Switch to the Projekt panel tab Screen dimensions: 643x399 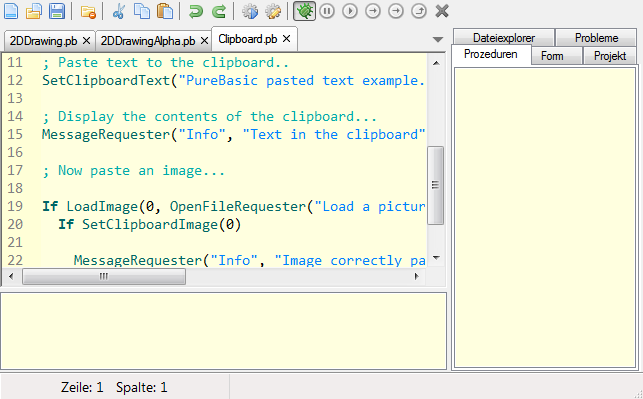tap(610, 56)
